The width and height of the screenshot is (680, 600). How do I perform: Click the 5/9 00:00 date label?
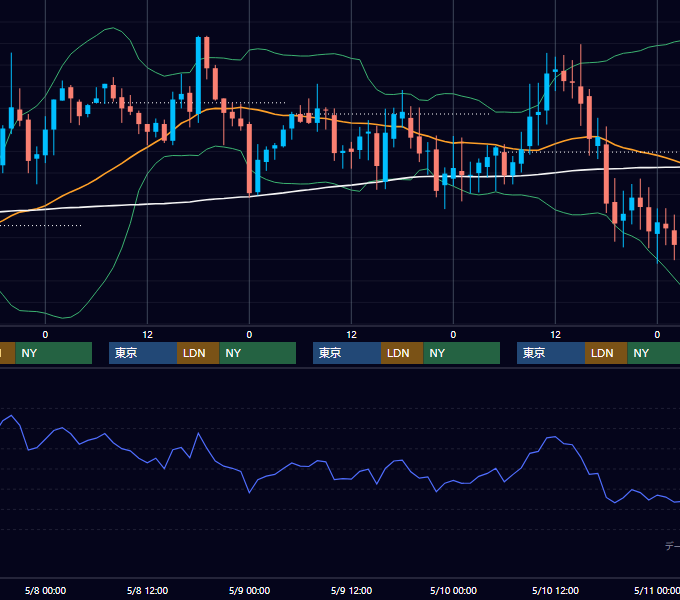249,590
